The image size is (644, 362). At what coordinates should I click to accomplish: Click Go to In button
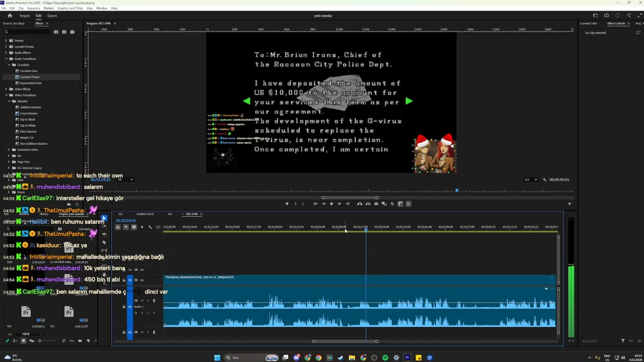[315, 204]
